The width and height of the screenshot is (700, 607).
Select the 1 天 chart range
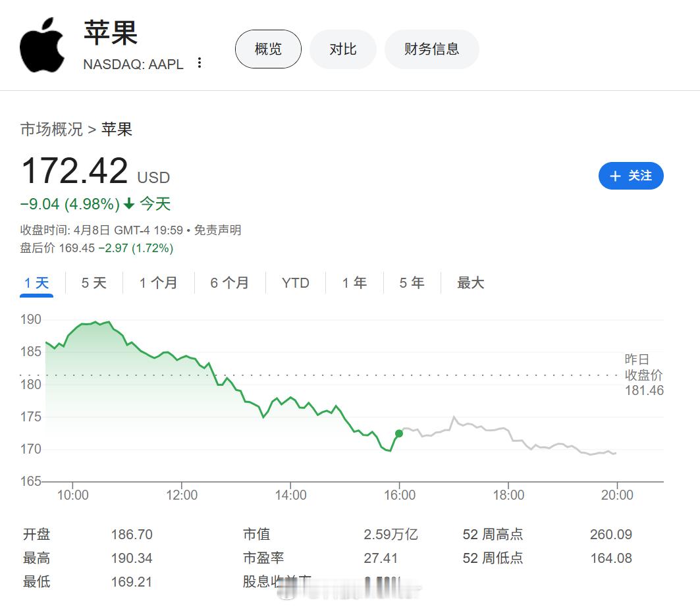pos(37,283)
